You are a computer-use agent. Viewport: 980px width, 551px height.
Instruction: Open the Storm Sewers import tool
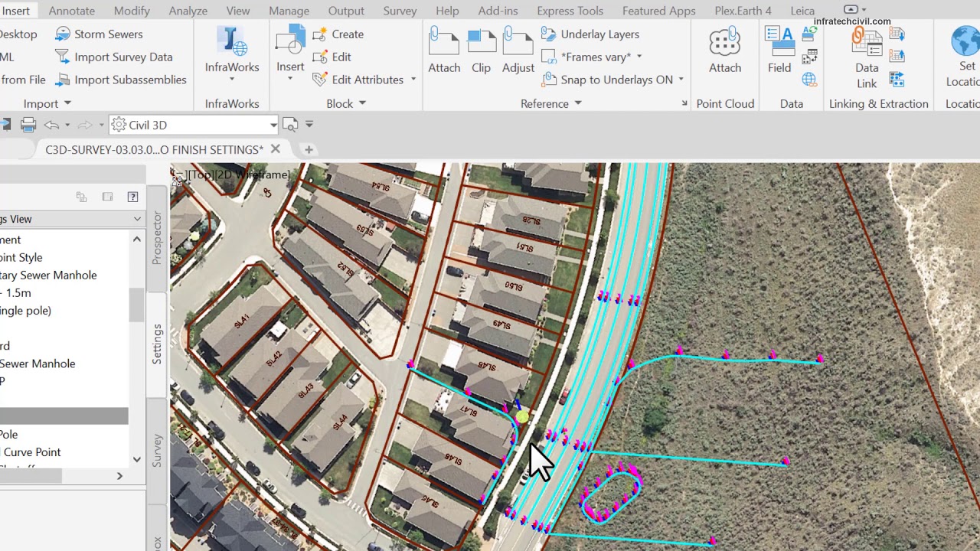tap(99, 34)
